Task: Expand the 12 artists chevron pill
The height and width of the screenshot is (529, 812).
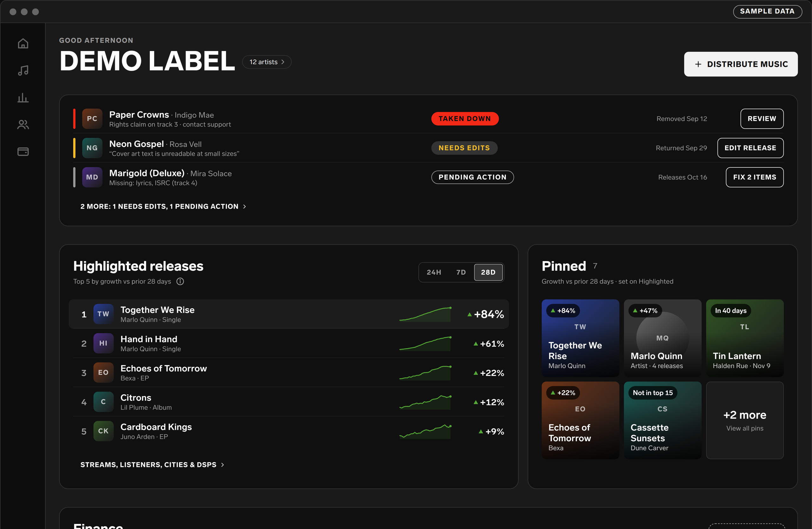Action: pos(267,62)
